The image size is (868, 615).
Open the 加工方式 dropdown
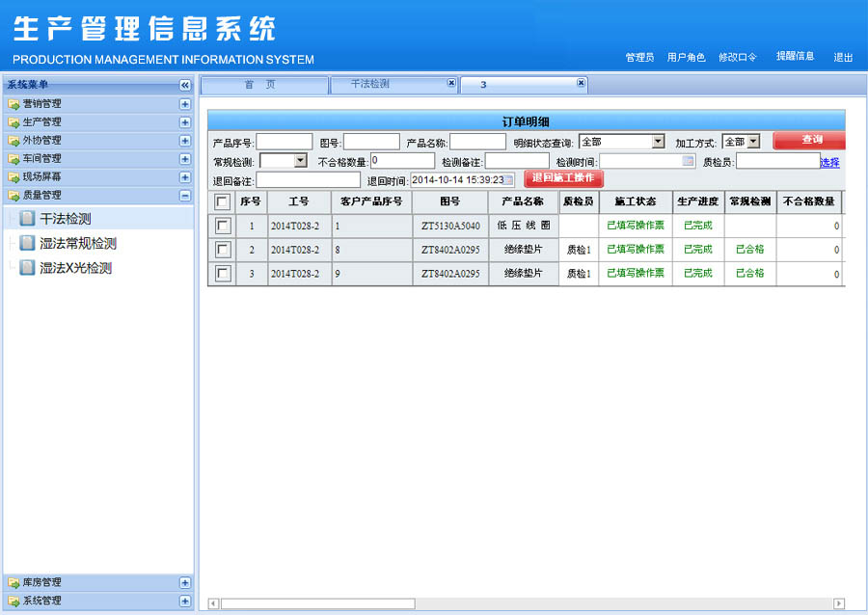(x=753, y=142)
